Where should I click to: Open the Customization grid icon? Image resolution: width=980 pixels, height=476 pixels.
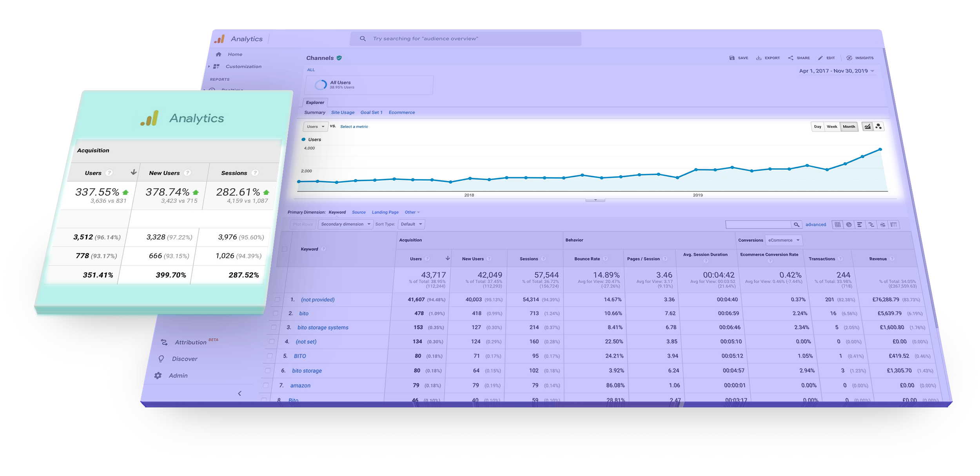point(216,67)
